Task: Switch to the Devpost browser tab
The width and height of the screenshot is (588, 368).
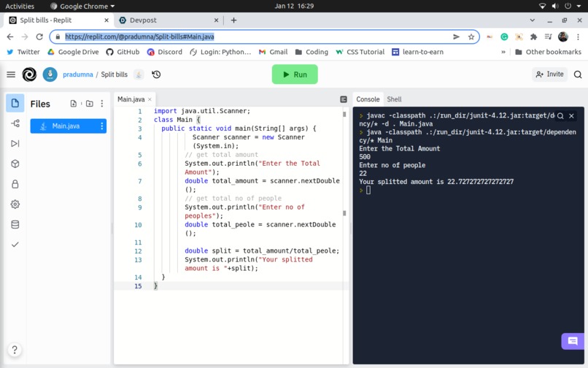Action: pos(169,20)
